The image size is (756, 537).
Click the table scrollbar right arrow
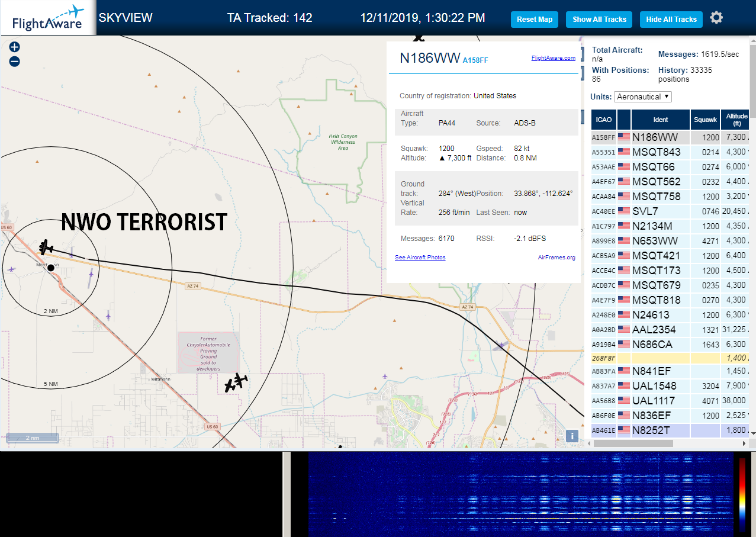click(x=745, y=443)
